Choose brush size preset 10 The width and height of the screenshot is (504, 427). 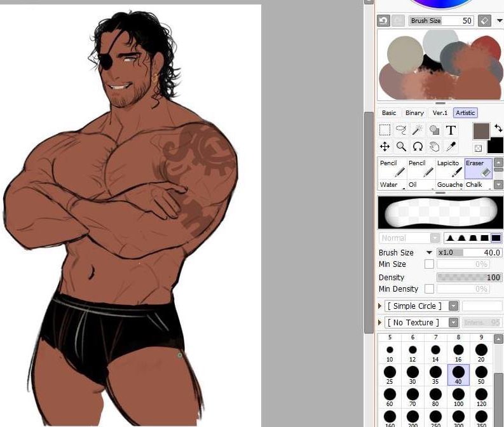click(390, 353)
